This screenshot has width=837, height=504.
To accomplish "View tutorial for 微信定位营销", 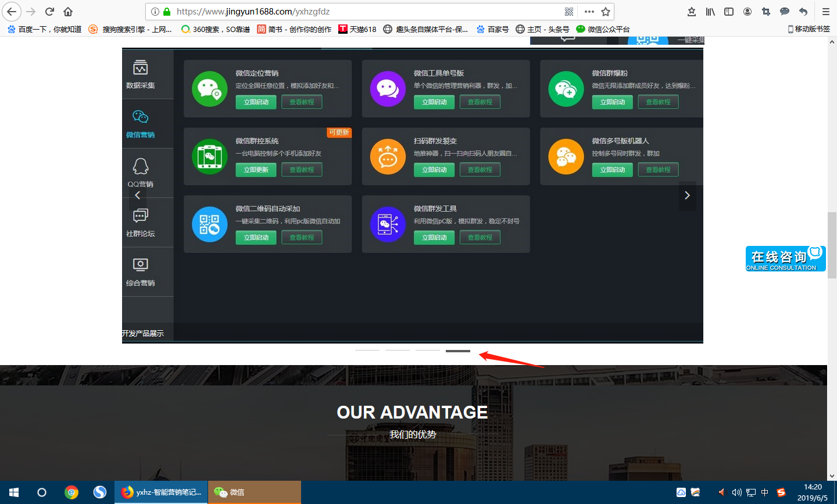I will click(x=302, y=102).
